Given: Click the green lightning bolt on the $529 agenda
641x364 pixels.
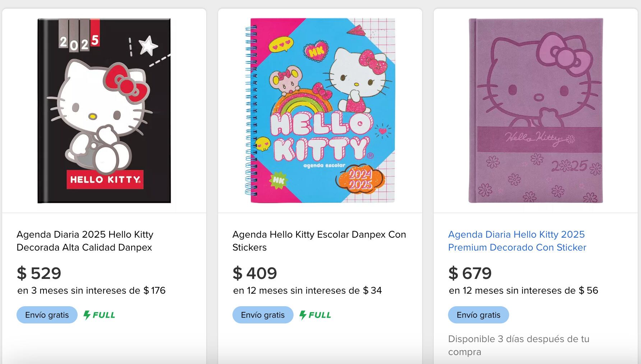Looking at the screenshot, I should 87,315.
